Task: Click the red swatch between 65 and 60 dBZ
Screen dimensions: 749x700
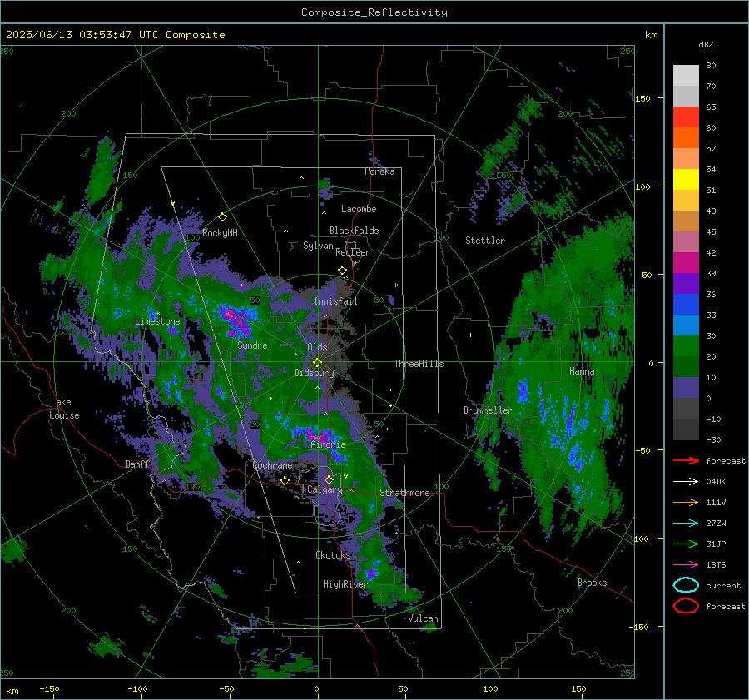Action: [686, 117]
